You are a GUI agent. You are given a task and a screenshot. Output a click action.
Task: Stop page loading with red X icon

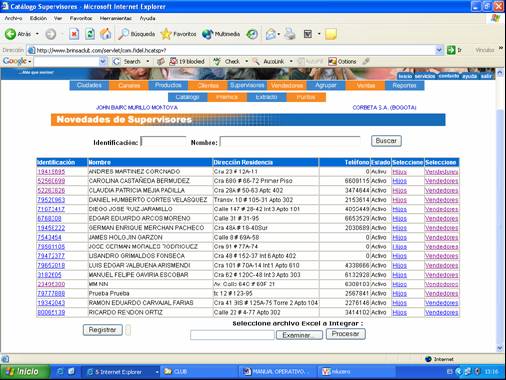click(74, 34)
